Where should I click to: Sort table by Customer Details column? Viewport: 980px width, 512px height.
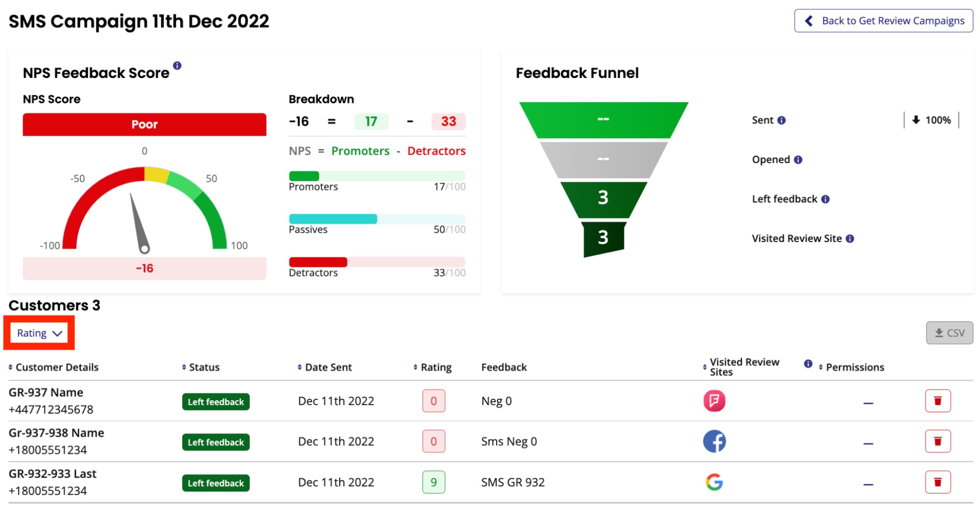(x=53, y=367)
